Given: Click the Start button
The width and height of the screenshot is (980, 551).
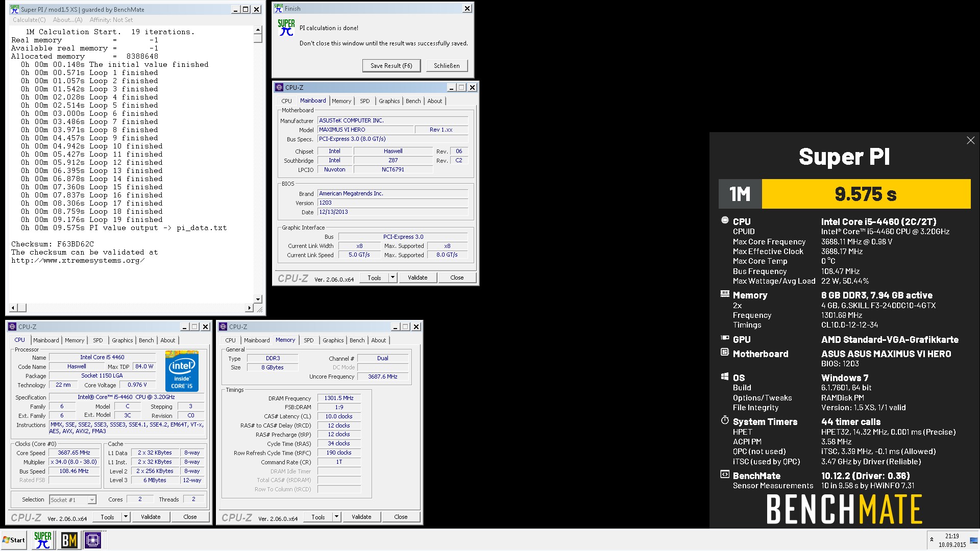Looking at the screenshot, I should (14, 540).
